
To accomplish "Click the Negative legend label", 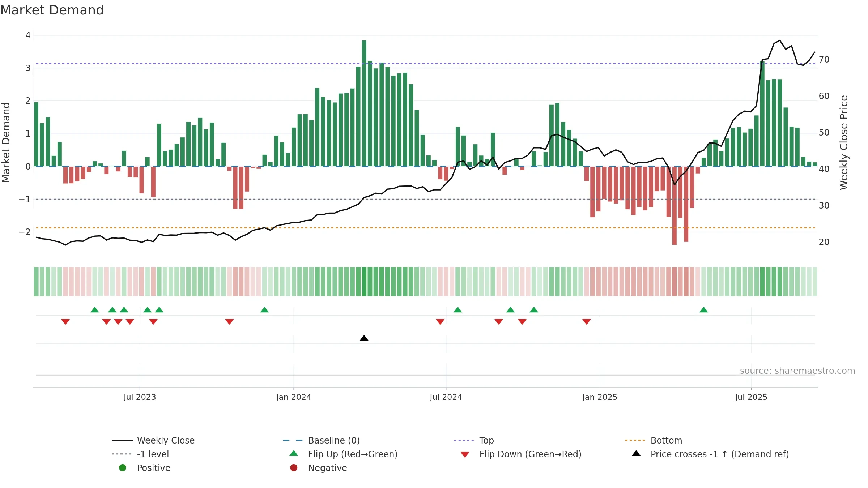I will point(328,468).
